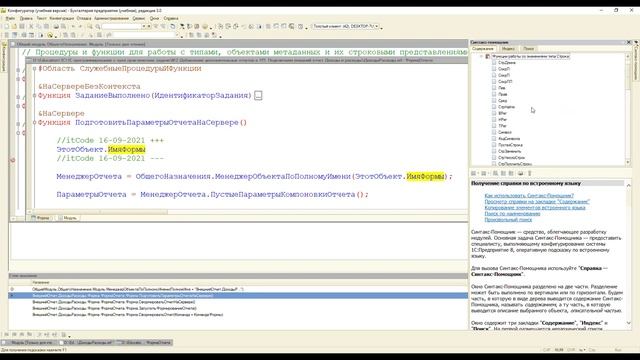Open the toolbar search field dropdown arrow

144,27
